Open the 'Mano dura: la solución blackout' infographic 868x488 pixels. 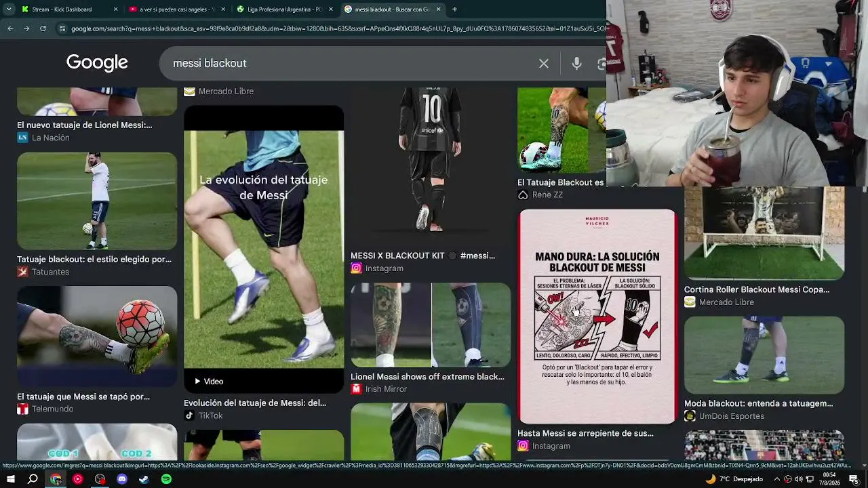point(597,317)
